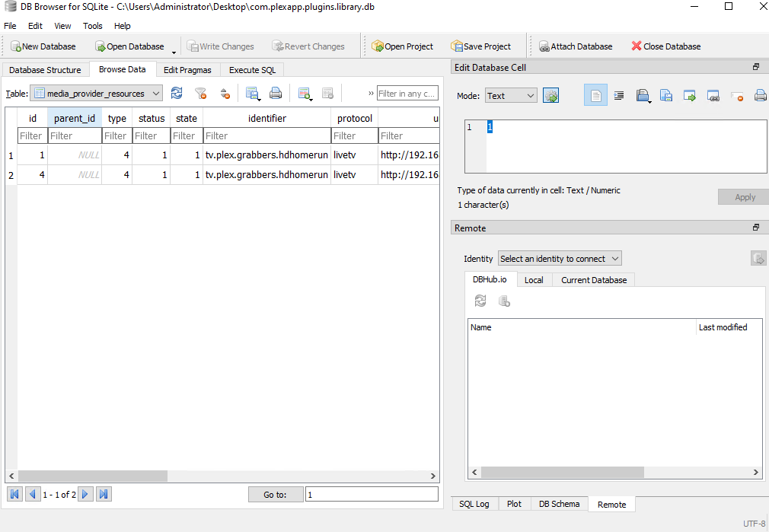Image resolution: width=769 pixels, height=532 pixels.
Task: Open the save table dropdown arrow
Action: pyautogui.click(x=260, y=98)
